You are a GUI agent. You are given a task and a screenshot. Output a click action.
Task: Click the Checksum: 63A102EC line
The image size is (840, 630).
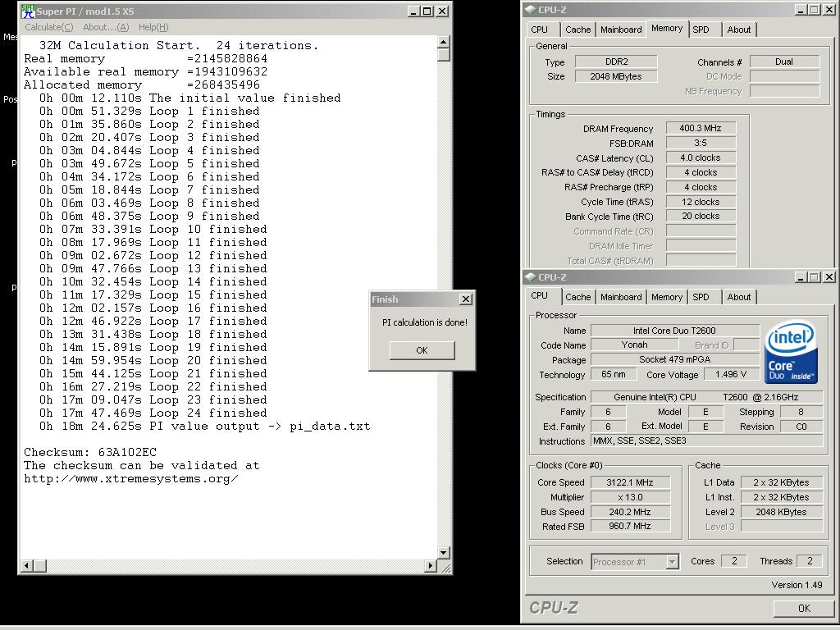[90, 453]
